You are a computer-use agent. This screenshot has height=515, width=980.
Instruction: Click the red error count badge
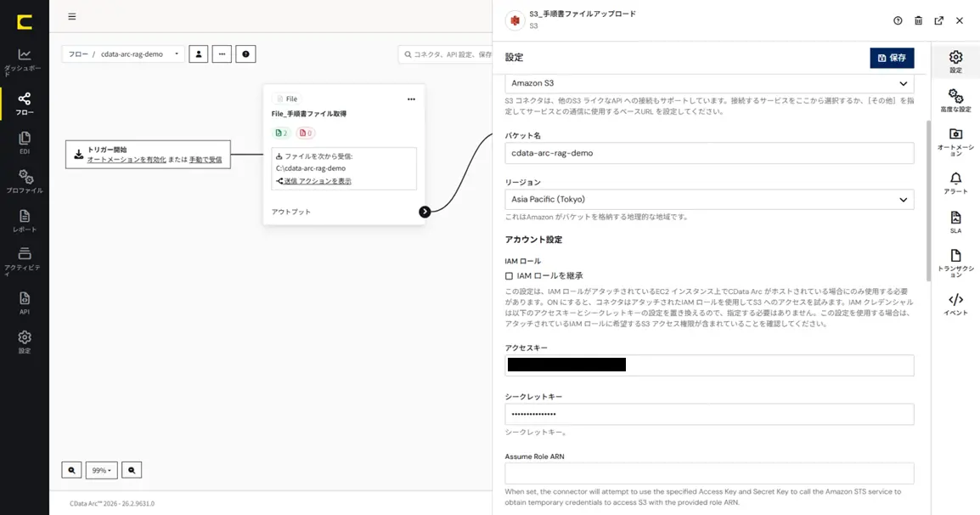[306, 133]
